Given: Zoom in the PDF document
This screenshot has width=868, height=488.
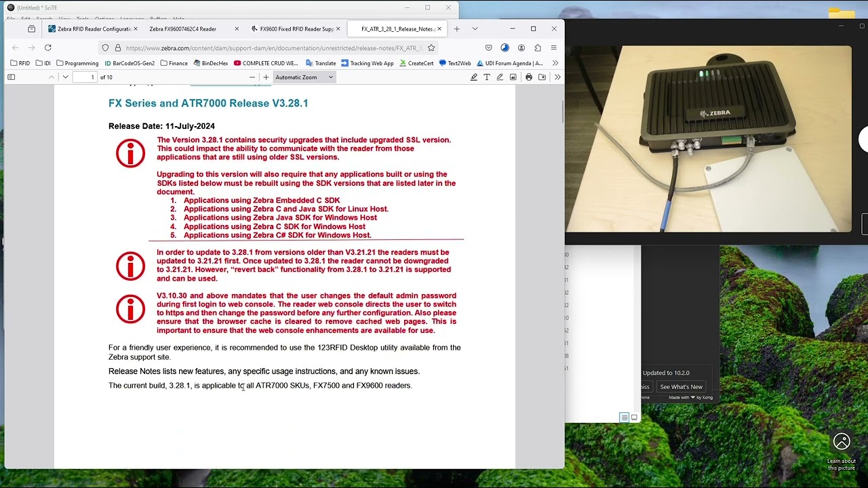Looking at the screenshot, I should [266, 77].
